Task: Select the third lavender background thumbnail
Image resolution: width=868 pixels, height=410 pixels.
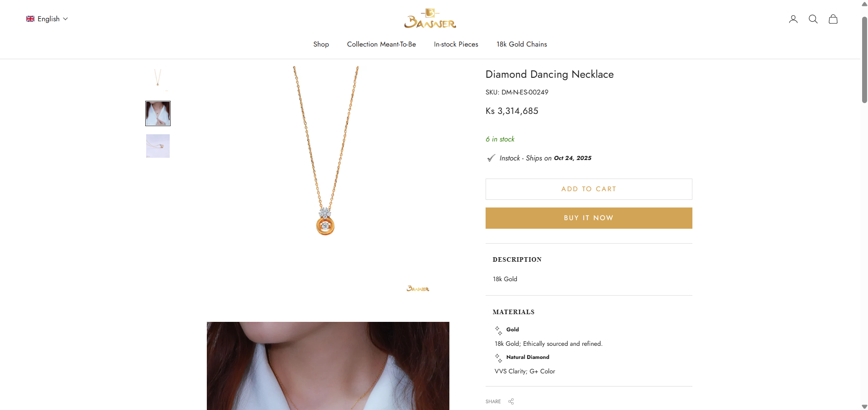Action: pyautogui.click(x=157, y=146)
